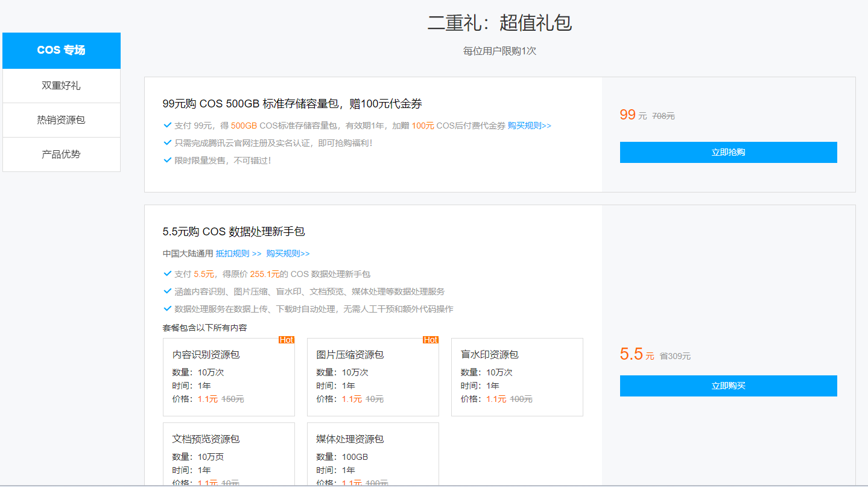Open 购买规则 link in the 99元 storage offer
This screenshot has height=487, width=868.
tap(529, 126)
